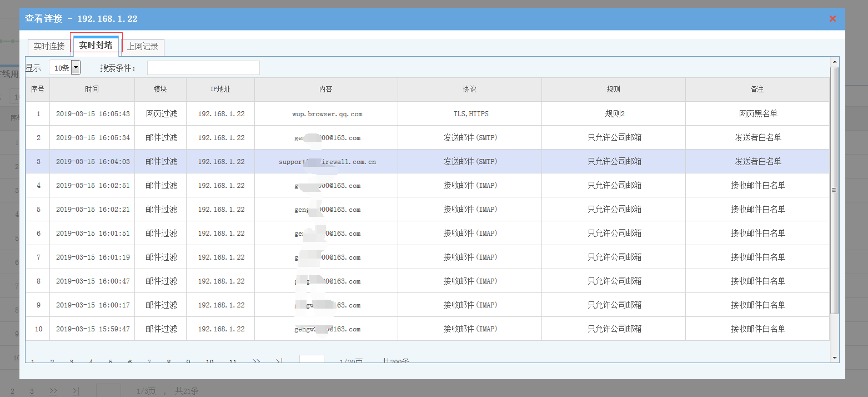Click the 协议 column header
868x397 pixels.
470,90
